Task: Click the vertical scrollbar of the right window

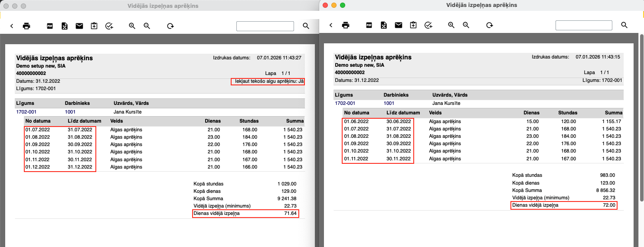Action: [641, 130]
